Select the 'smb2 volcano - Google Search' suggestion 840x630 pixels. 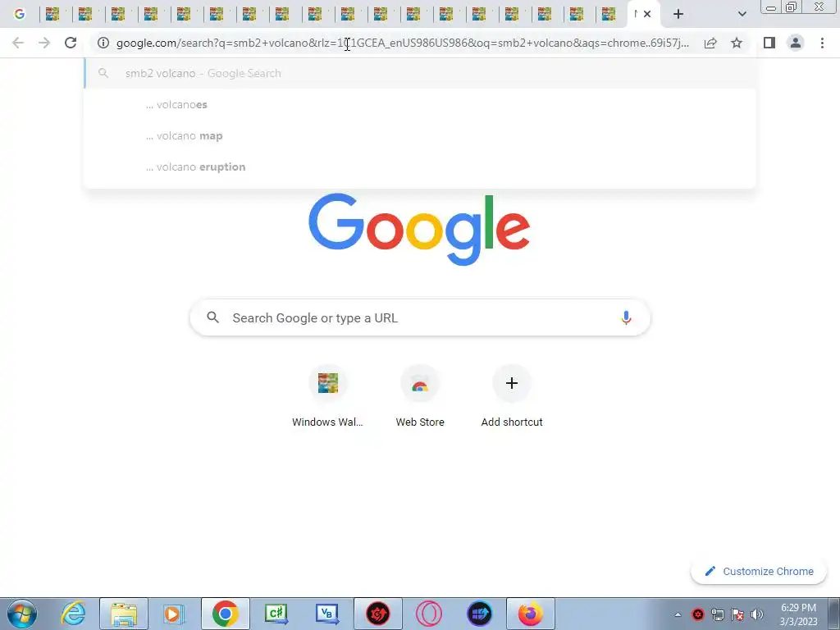[x=421, y=73]
